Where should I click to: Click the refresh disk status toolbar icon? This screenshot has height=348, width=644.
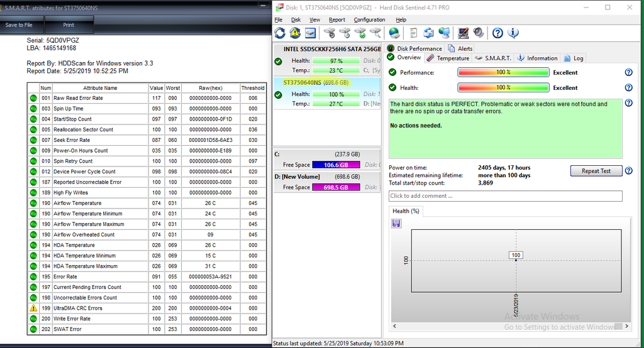[280, 33]
